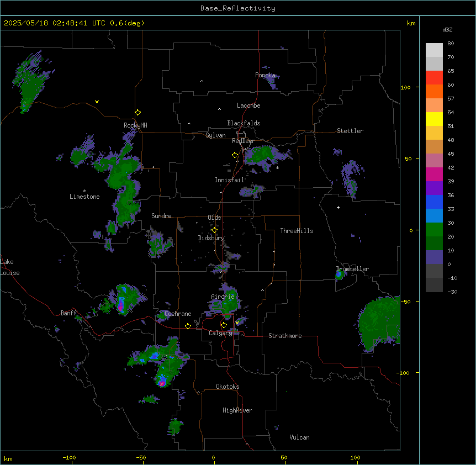476x465 pixels.
Task: Click the magenta 42–39 dBZ legend swatch
Action: [x=434, y=174]
